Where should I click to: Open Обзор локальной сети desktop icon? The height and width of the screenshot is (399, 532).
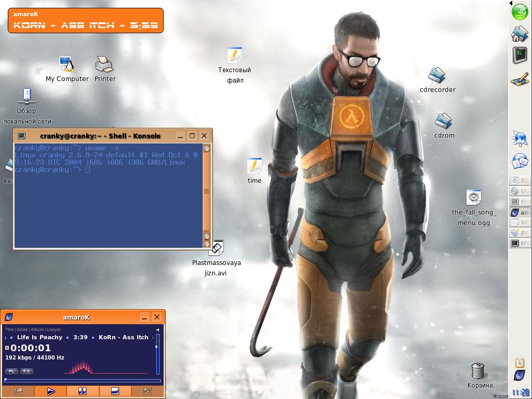pyautogui.click(x=27, y=106)
